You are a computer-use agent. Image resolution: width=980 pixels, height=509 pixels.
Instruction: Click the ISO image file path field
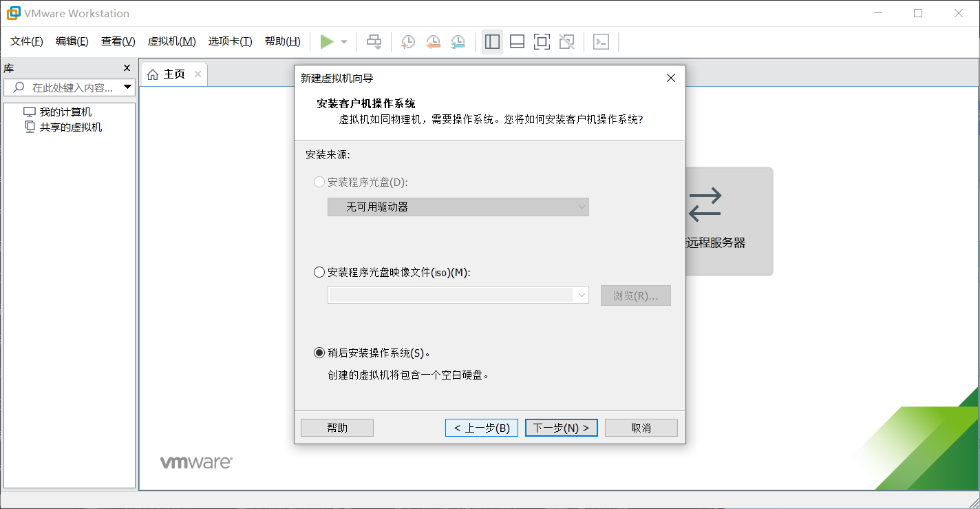[x=451, y=295]
